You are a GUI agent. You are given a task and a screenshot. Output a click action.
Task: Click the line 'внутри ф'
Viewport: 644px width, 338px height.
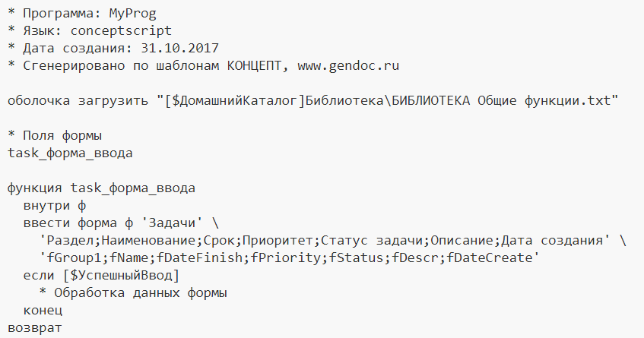55,205
